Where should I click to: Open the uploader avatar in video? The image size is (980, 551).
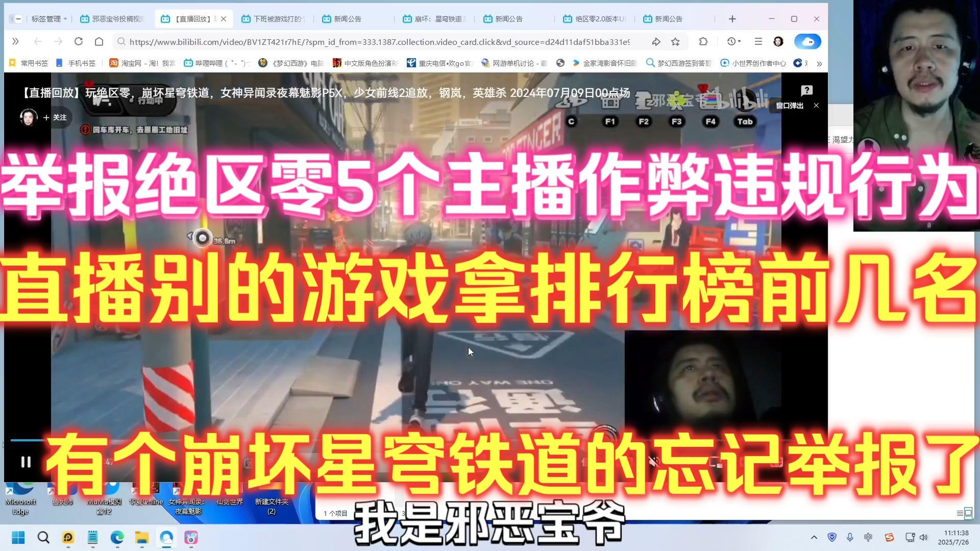[x=28, y=117]
